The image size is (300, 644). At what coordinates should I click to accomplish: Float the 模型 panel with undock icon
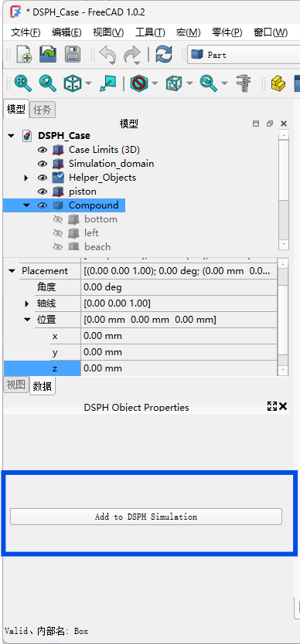pyautogui.click(x=270, y=124)
